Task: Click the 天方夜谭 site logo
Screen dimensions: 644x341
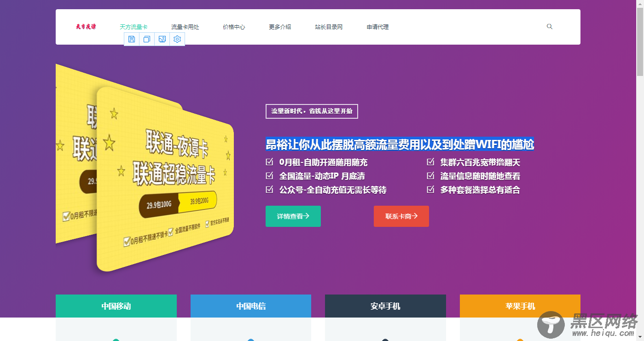Action: pyautogui.click(x=86, y=27)
